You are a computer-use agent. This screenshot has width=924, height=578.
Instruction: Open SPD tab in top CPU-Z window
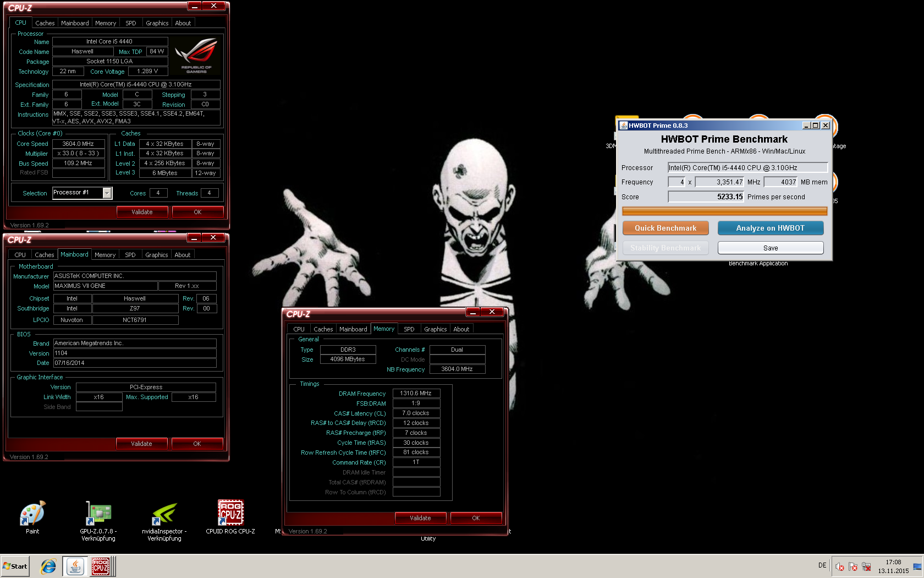131,23
